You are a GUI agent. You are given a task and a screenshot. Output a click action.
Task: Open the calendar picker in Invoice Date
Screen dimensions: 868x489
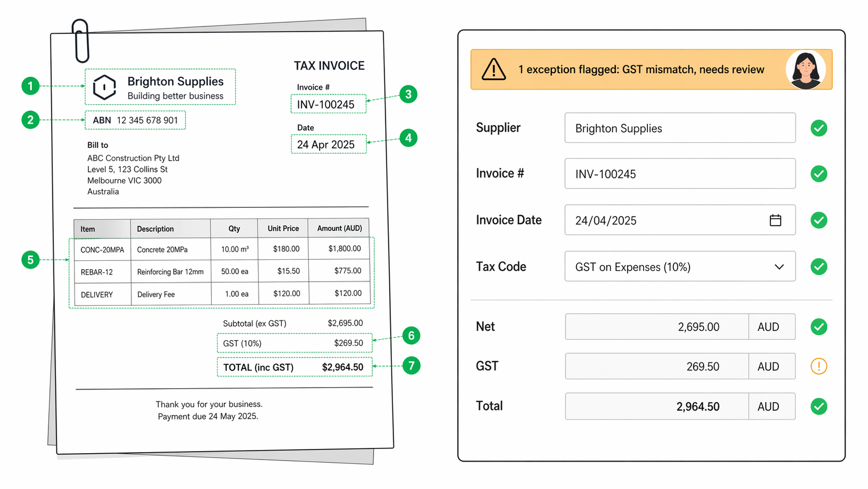[x=775, y=220]
